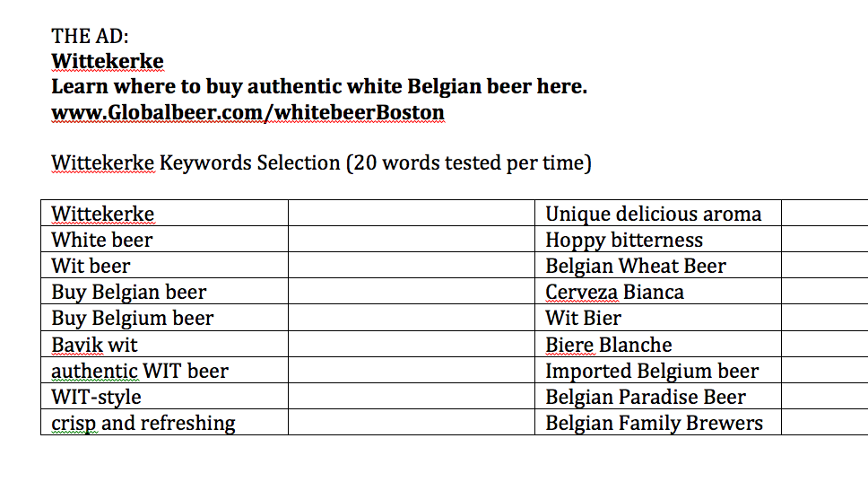The width and height of the screenshot is (868, 482).
Task: Click the 'Belgian Family Brewers' cell
Action: point(658,422)
